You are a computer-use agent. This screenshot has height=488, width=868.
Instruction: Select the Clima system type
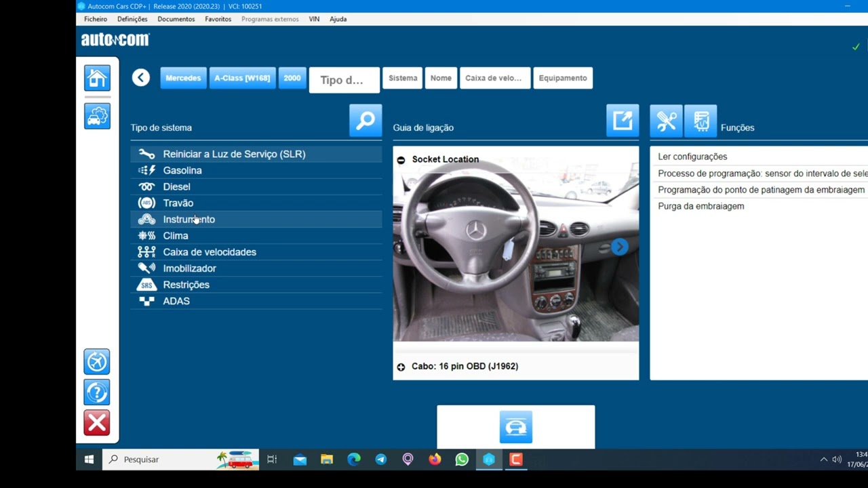point(256,235)
